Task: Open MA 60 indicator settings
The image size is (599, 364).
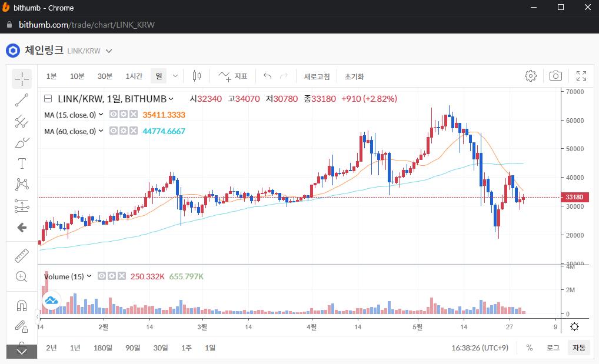Action: [x=124, y=131]
